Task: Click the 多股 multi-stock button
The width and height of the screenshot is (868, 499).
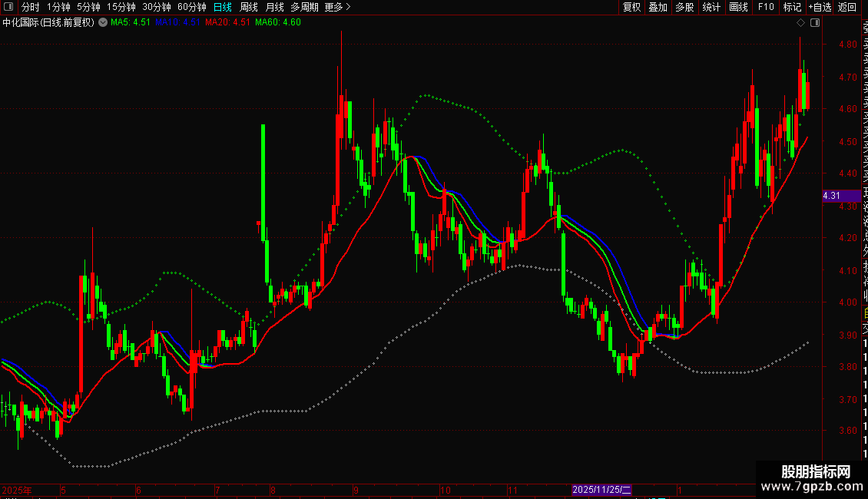Action: (684, 7)
